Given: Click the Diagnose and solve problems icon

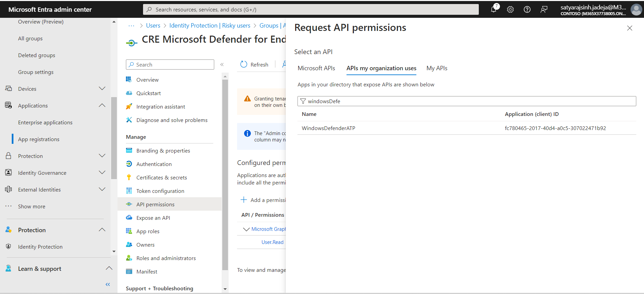Looking at the screenshot, I should (129, 120).
